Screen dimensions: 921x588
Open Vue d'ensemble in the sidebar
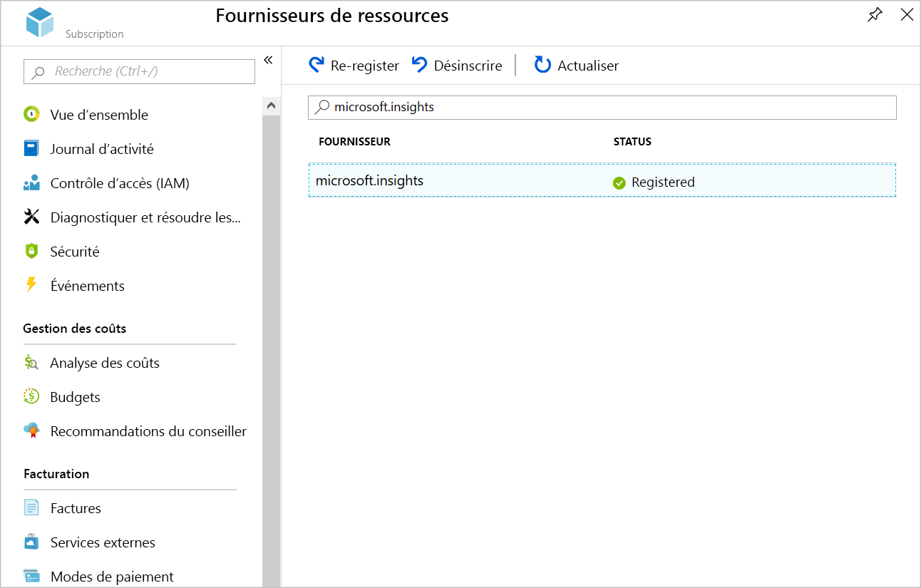99,115
